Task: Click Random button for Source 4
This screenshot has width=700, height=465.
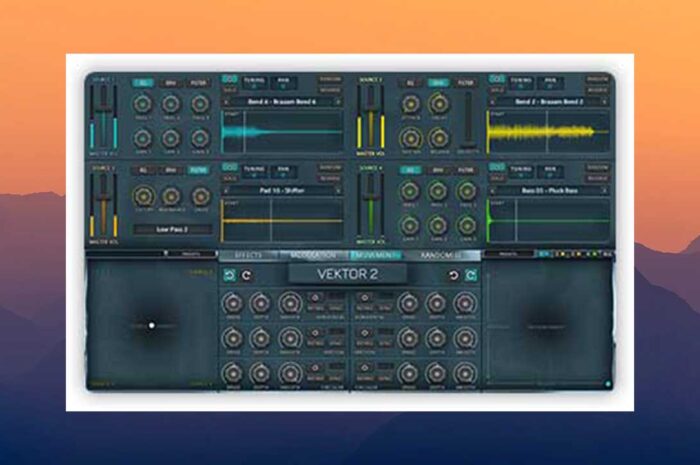Action: click(x=597, y=168)
